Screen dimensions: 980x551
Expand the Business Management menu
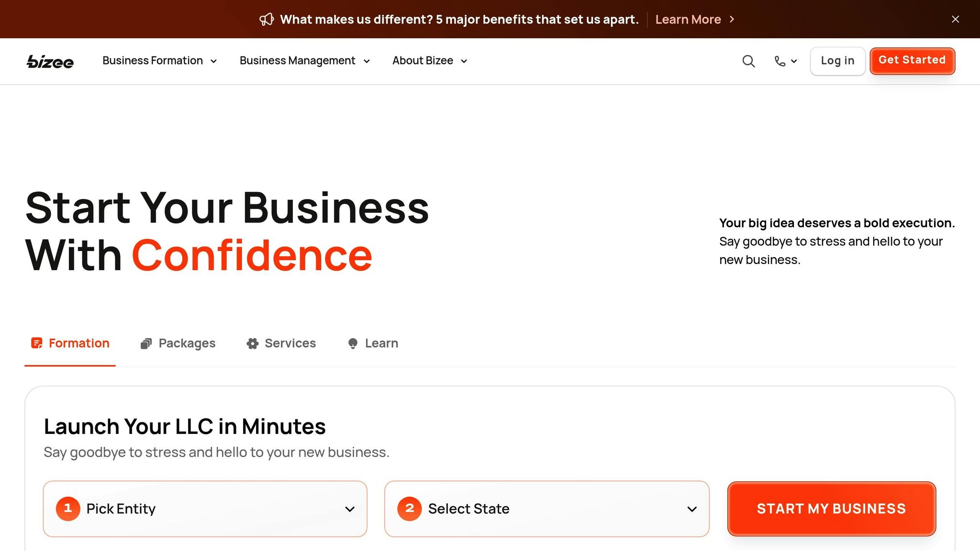(304, 61)
